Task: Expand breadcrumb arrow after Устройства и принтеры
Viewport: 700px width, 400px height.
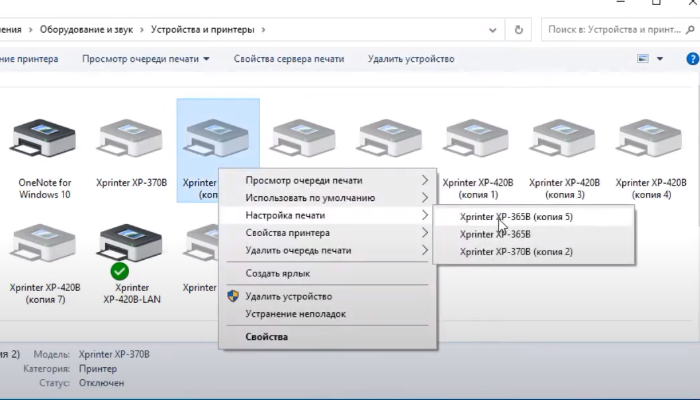Action: (263, 30)
